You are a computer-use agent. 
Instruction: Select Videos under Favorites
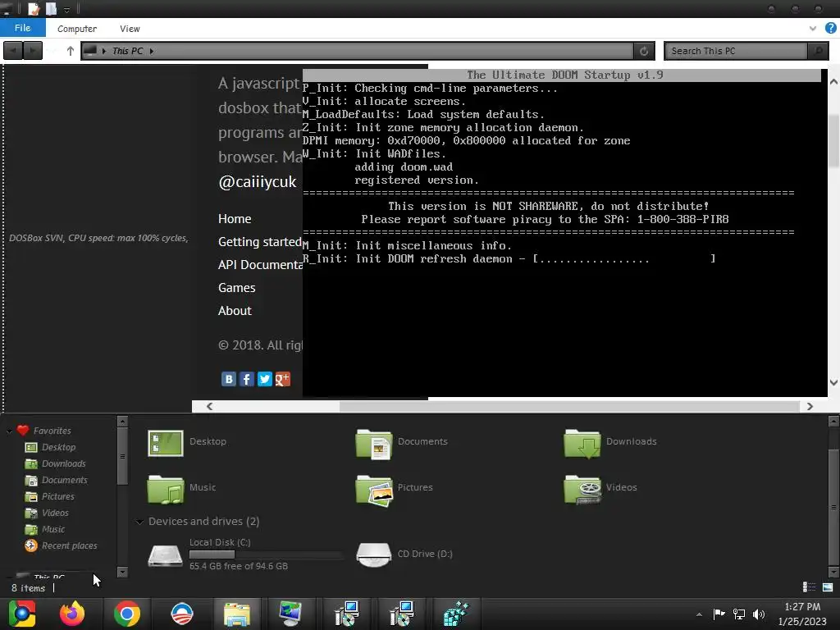point(55,514)
